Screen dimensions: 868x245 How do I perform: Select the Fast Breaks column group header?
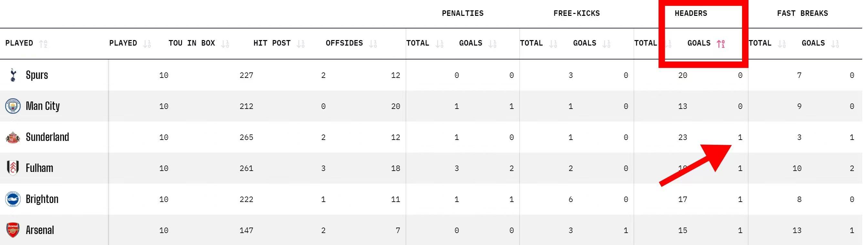click(x=802, y=14)
